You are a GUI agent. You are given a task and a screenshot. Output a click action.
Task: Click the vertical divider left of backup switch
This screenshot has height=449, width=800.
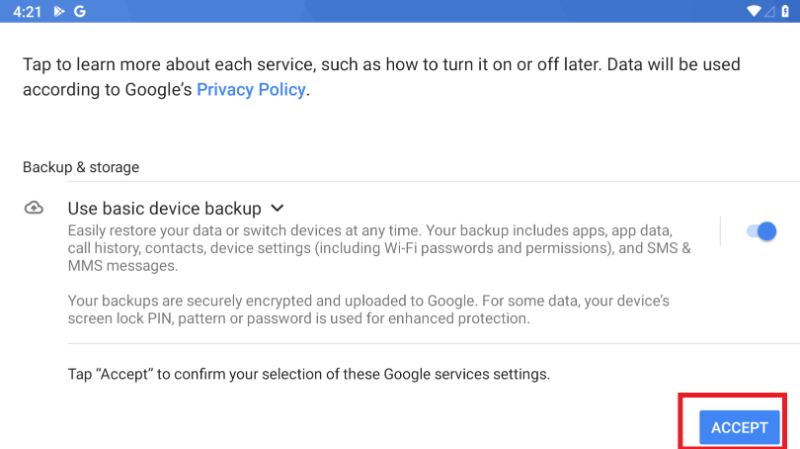[x=720, y=231]
